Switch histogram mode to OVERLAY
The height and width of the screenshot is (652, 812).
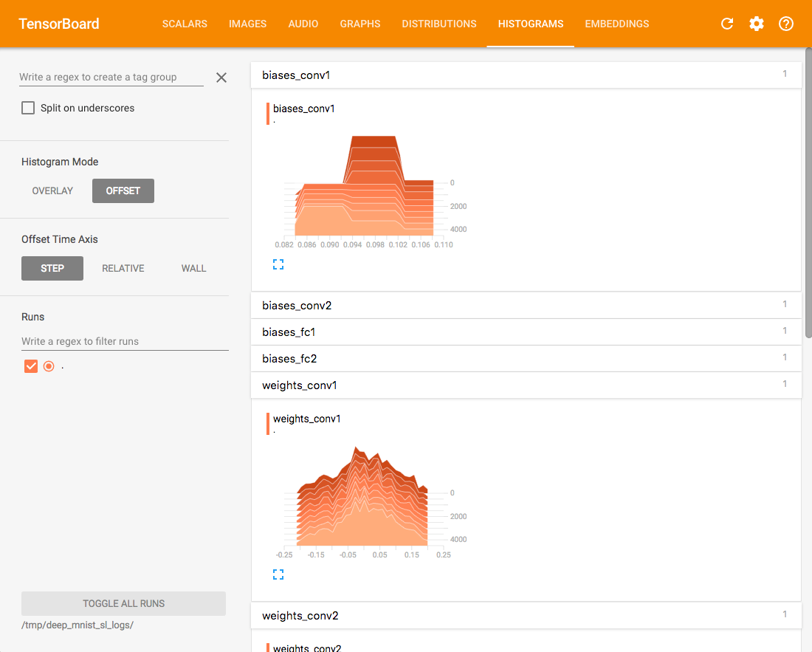pyautogui.click(x=52, y=191)
